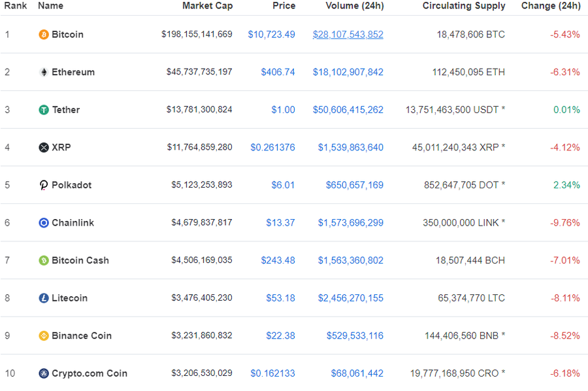Open the XRP coin name link
The image size is (588, 391).
[61, 148]
